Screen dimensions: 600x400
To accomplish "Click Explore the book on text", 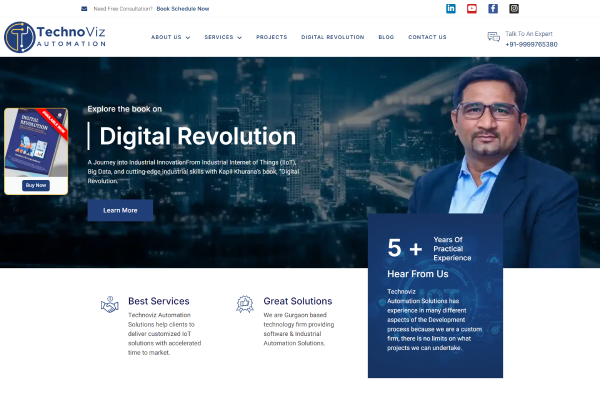I will coord(124,109).
